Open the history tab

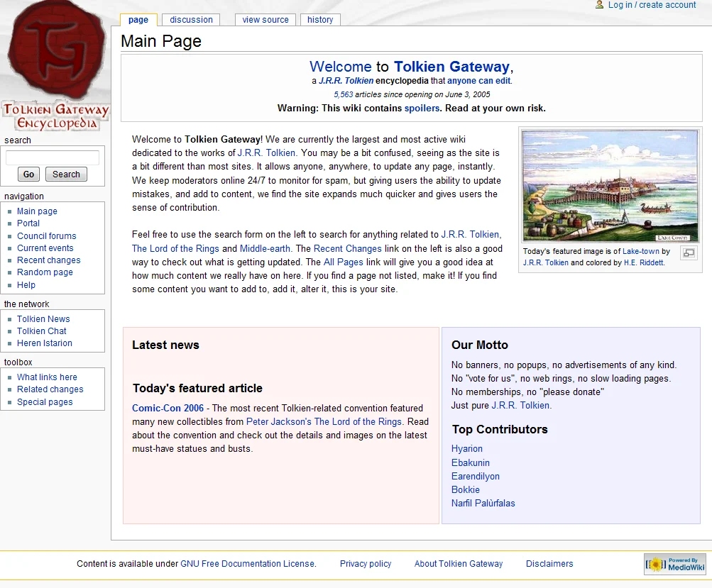(320, 20)
